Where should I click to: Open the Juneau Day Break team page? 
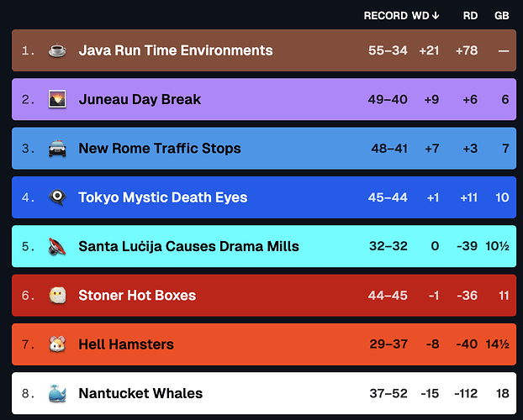tap(140, 99)
